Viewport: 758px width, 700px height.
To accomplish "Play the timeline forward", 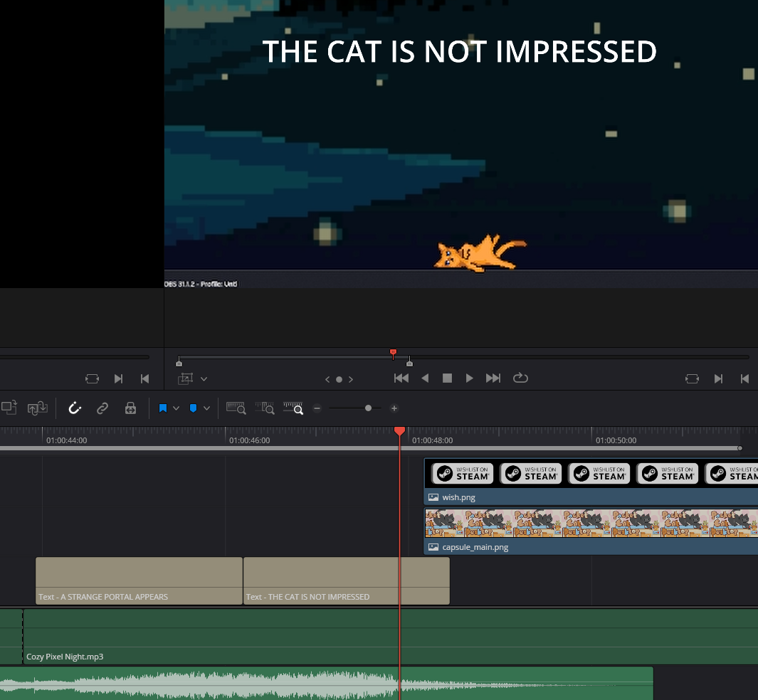I will tap(469, 378).
